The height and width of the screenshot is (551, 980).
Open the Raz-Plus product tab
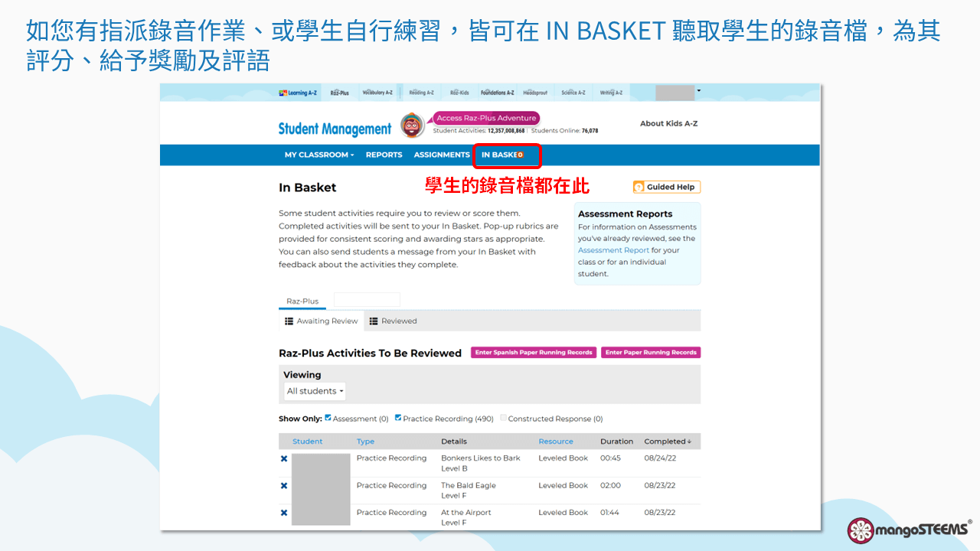tap(339, 93)
